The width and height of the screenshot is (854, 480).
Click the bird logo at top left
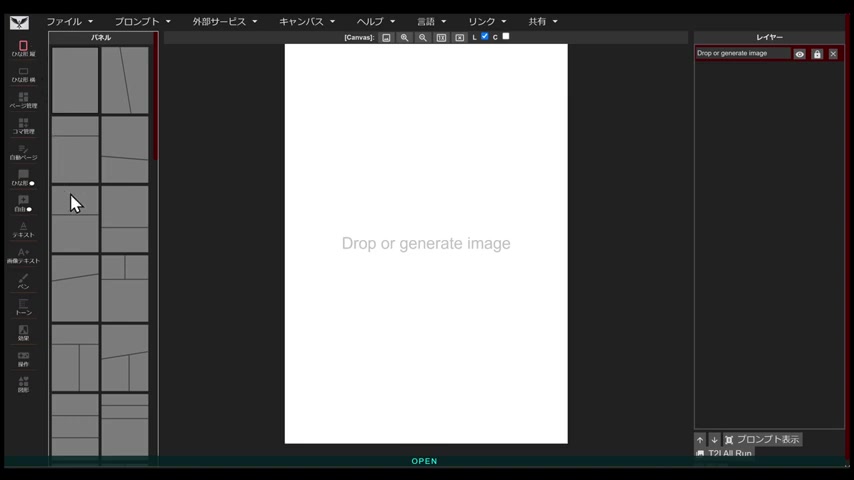(19, 22)
